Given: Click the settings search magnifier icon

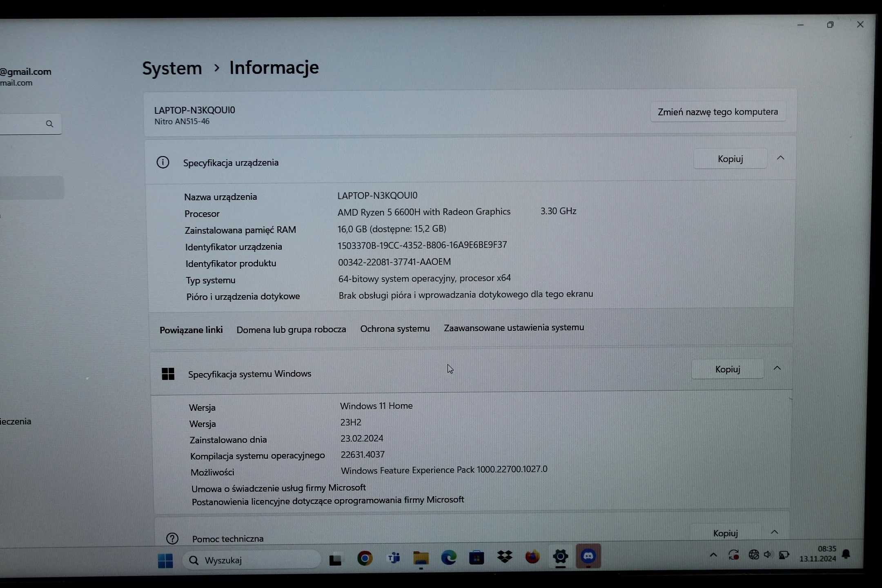Looking at the screenshot, I should (49, 124).
